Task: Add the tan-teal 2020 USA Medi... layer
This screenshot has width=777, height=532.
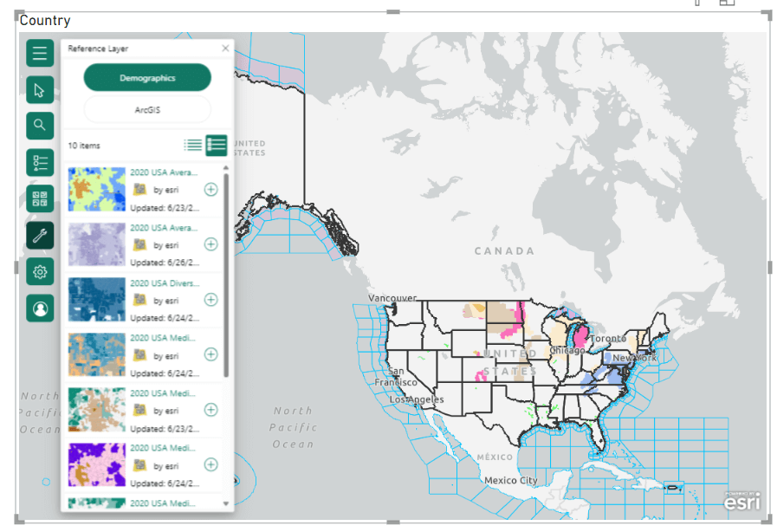Action: [x=210, y=410]
